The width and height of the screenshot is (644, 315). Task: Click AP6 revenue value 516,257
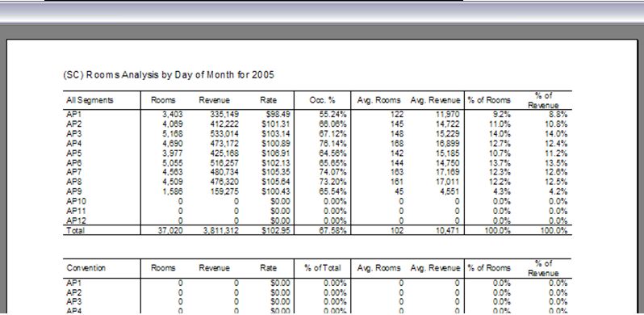224,163
